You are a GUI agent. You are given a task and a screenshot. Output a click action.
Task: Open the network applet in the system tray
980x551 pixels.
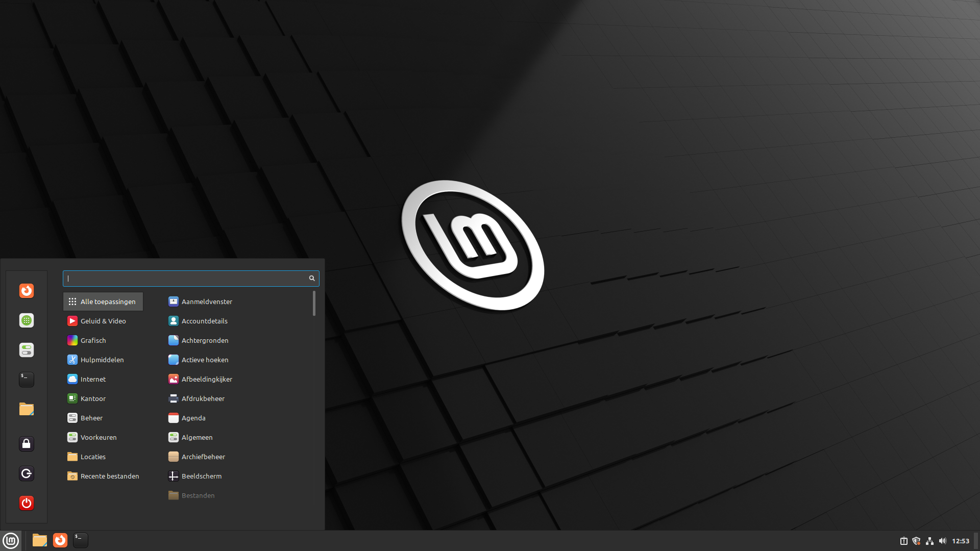pyautogui.click(x=930, y=540)
